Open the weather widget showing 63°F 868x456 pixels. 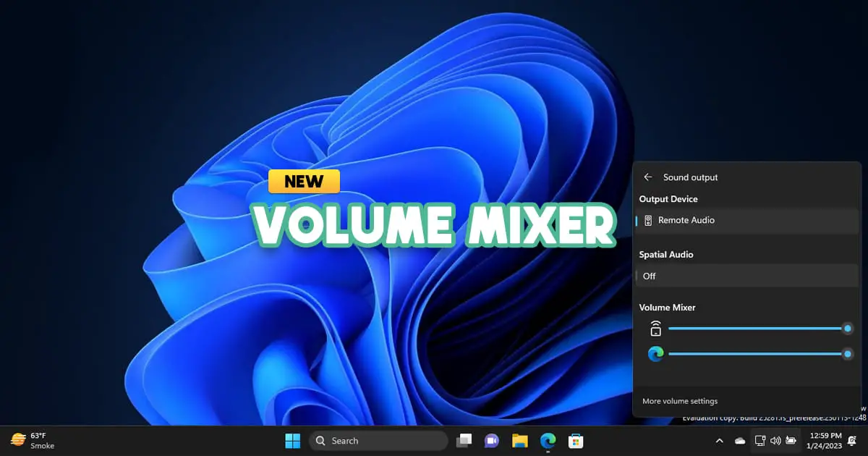click(x=33, y=441)
